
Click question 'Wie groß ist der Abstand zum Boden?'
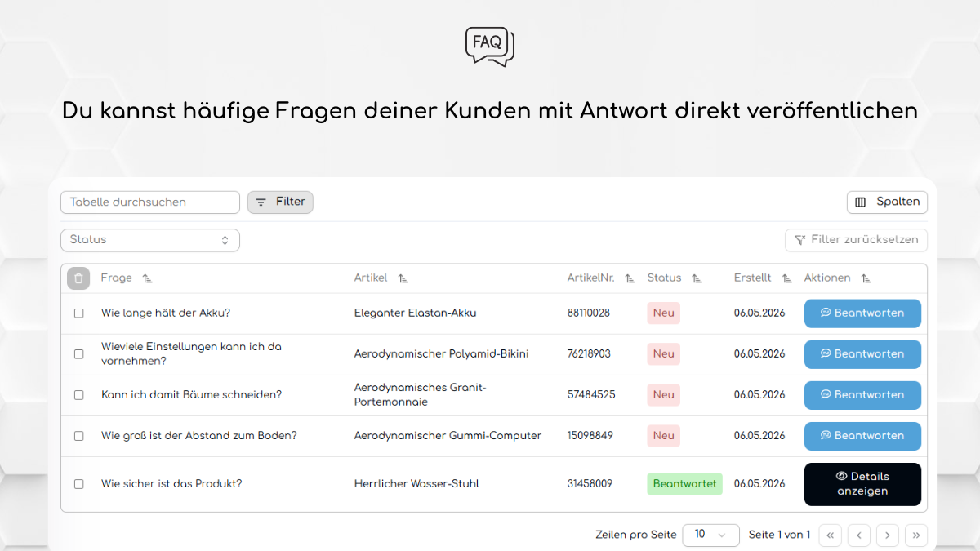click(x=199, y=436)
